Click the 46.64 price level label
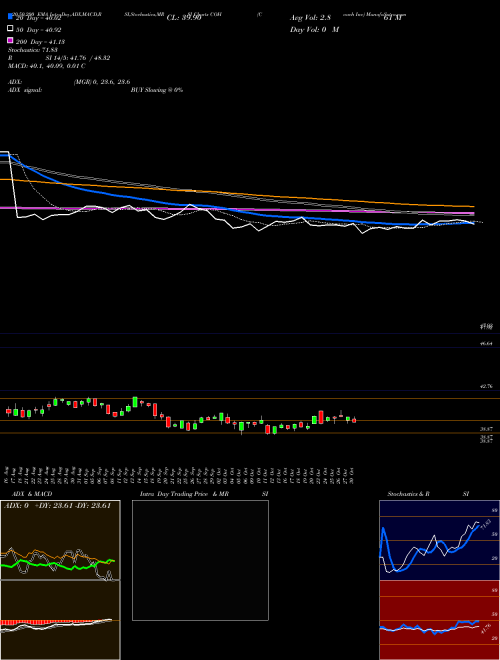 (486, 344)
